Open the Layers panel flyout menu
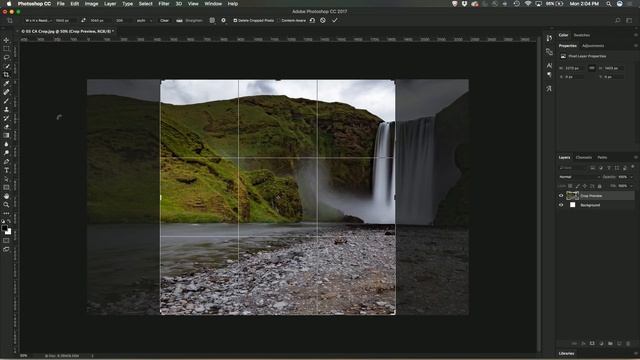This screenshot has width=640, height=360. tap(636, 158)
